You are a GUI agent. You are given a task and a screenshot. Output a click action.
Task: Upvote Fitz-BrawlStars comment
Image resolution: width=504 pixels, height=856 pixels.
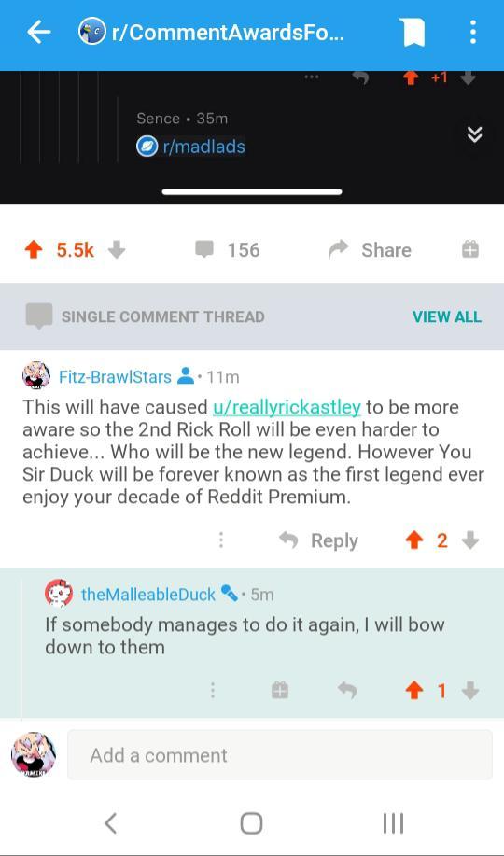pos(414,540)
